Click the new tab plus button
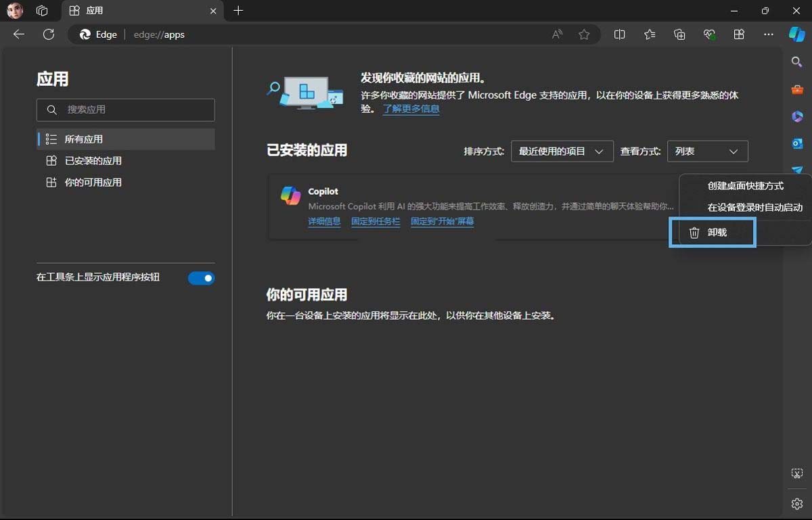 tap(238, 11)
